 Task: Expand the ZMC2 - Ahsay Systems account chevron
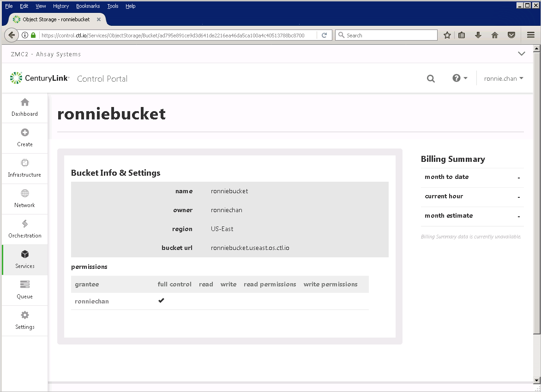521,54
